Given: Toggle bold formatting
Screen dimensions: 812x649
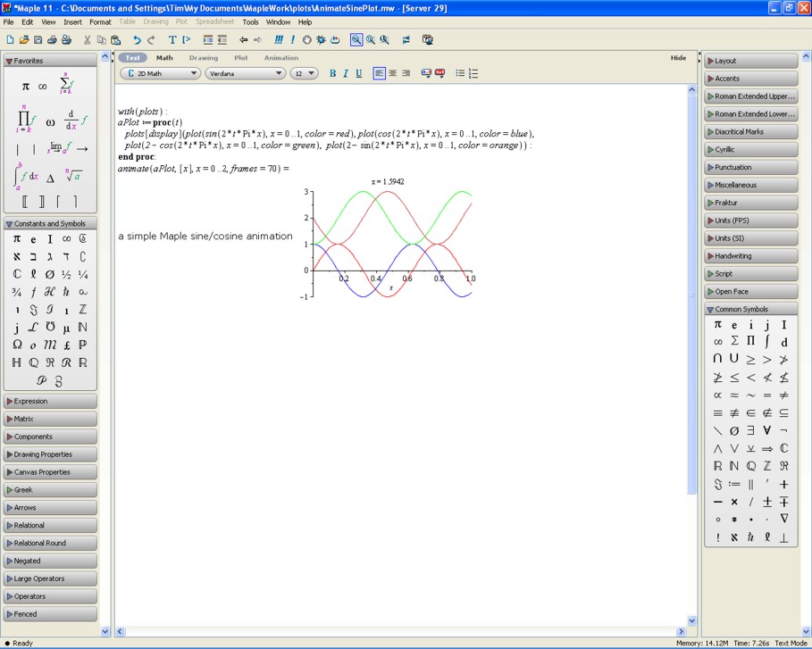Looking at the screenshot, I should click(332, 73).
